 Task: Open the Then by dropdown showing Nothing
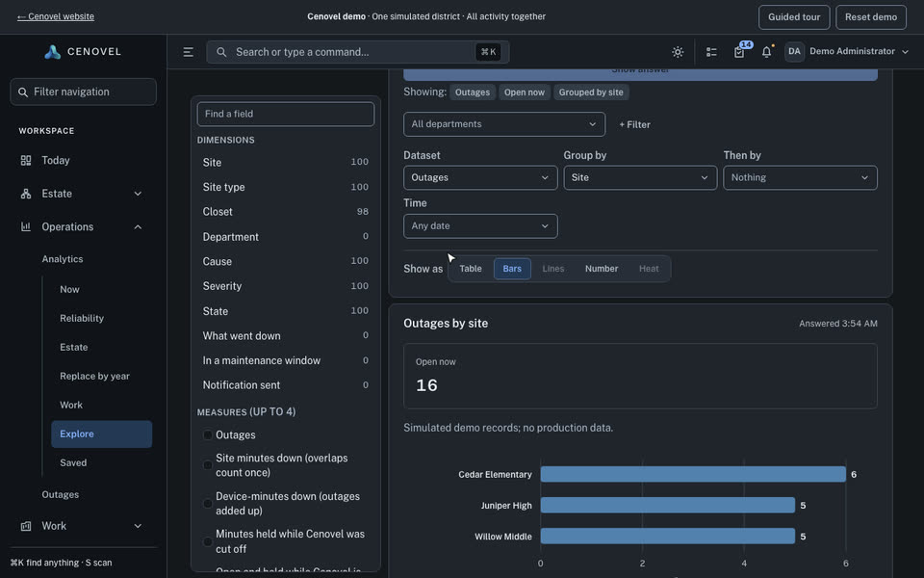tap(800, 177)
